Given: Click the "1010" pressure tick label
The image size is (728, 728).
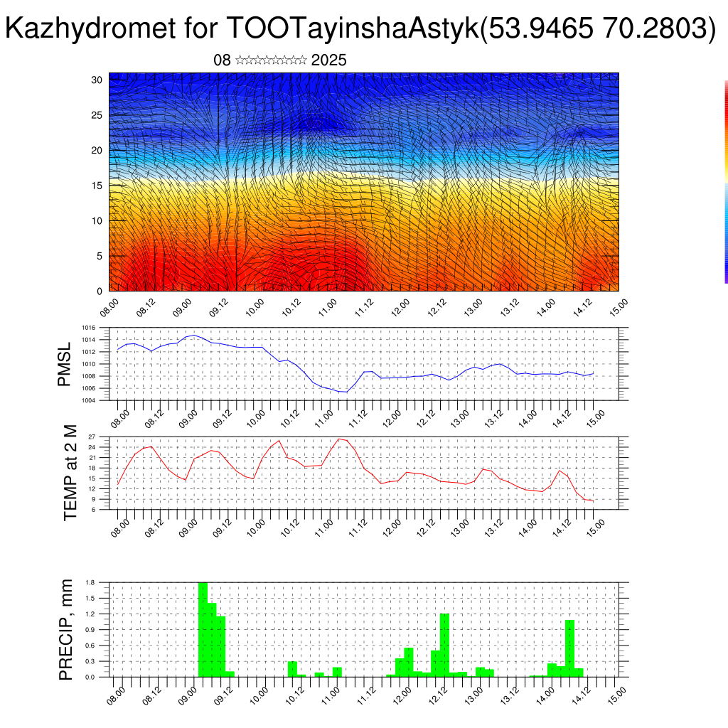Looking at the screenshot, I should [89, 364].
